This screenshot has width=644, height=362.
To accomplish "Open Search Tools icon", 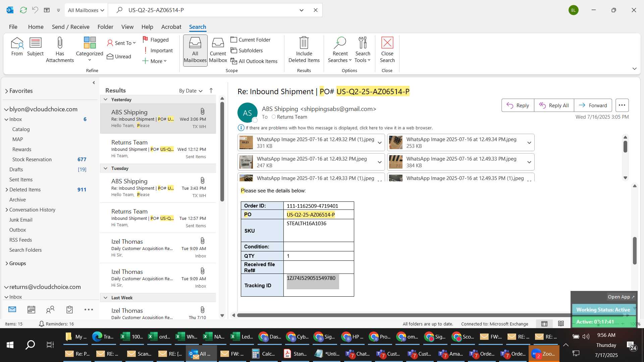I will point(363,50).
